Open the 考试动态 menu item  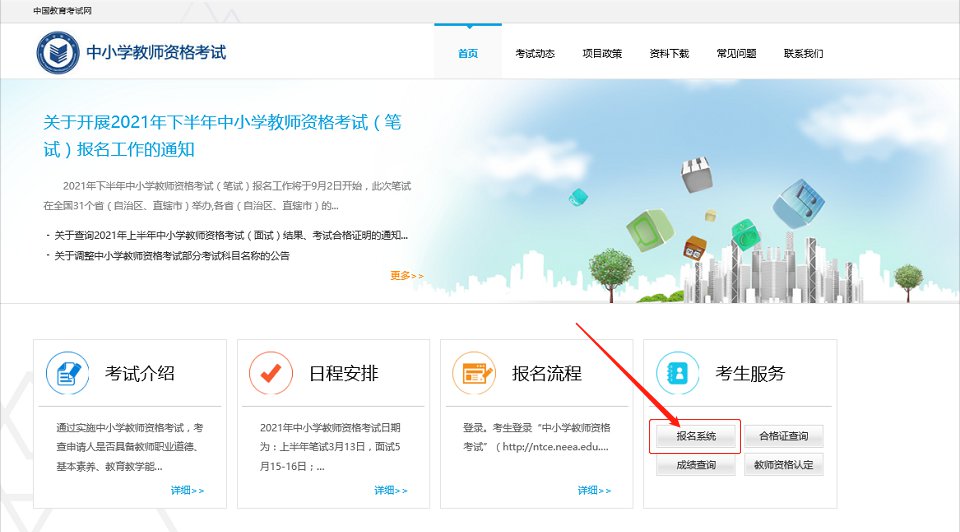pos(535,53)
